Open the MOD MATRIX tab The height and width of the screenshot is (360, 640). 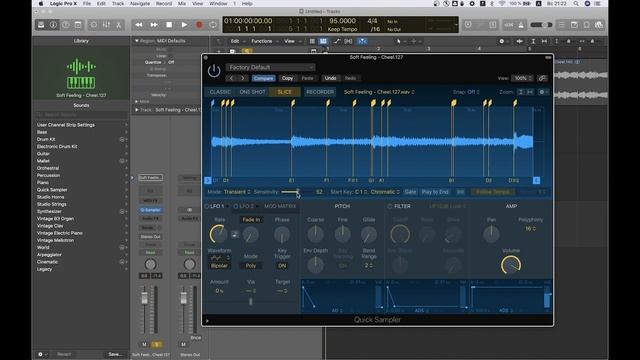click(280, 207)
